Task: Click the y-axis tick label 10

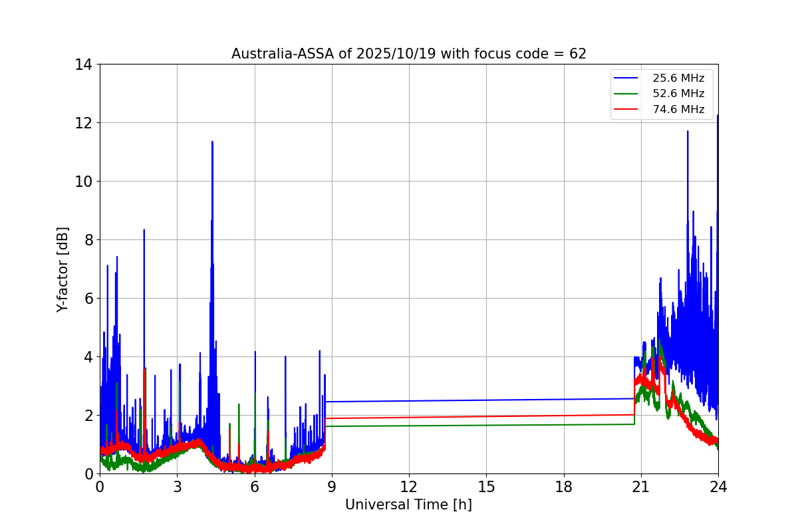Action: pyautogui.click(x=84, y=182)
